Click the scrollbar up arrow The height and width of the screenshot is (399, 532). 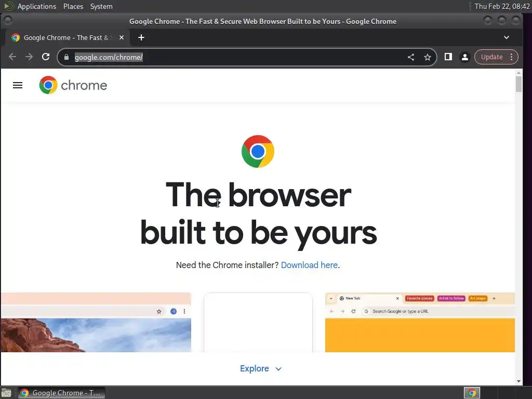pyautogui.click(x=519, y=72)
